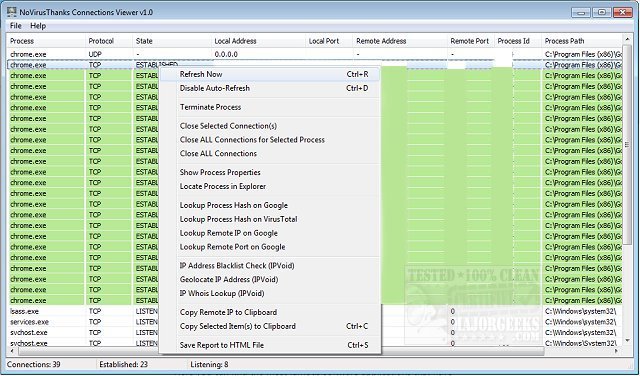Click Close ALL Connections entry
640x376 pixels.
click(269, 154)
